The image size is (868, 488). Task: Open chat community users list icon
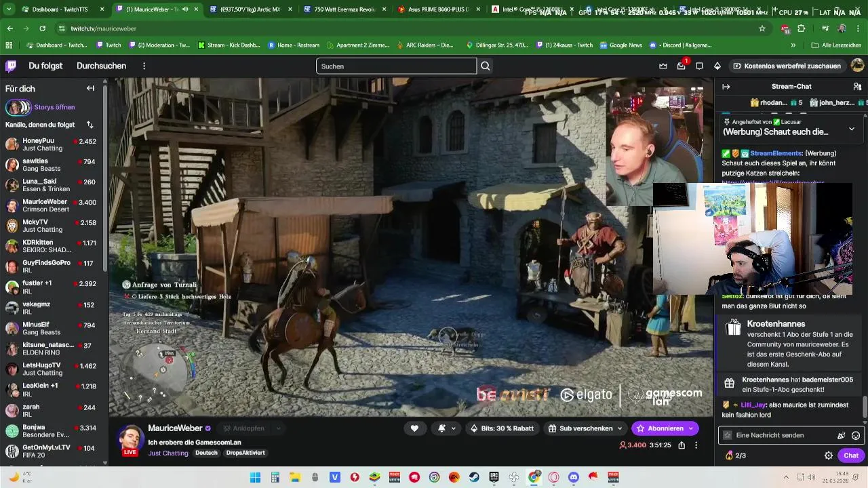(x=857, y=87)
